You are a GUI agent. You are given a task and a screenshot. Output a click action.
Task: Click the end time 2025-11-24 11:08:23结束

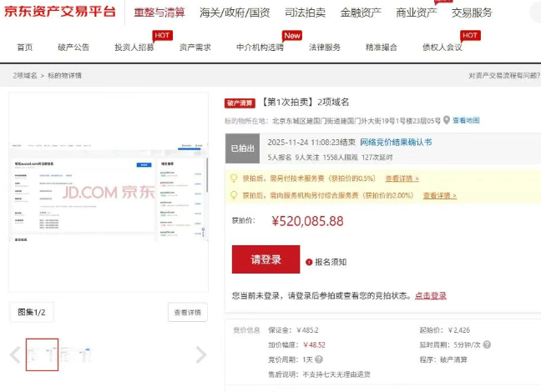point(311,142)
